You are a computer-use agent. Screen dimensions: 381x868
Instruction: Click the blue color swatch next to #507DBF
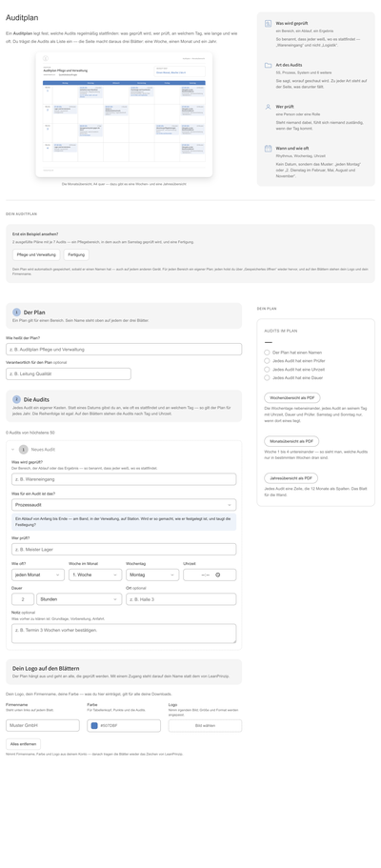[94, 726]
